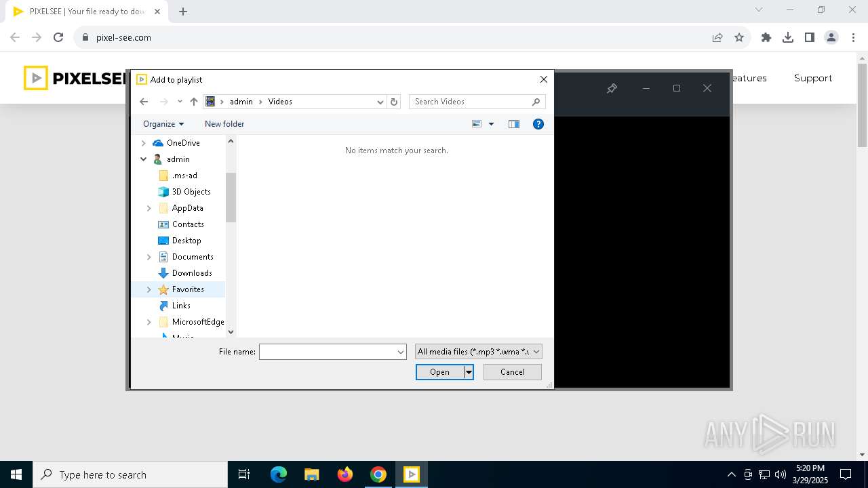Open the file type filter dropdown
The height and width of the screenshot is (488, 868).
point(479,352)
